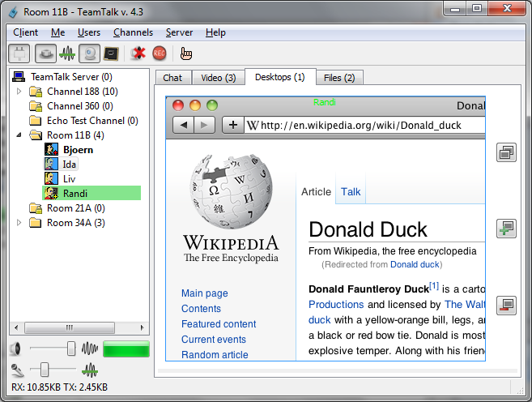Image resolution: width=532 pixels, height=402 pixels.
Task: Expand the Room 34A tree node
Action: coord(20,223)
